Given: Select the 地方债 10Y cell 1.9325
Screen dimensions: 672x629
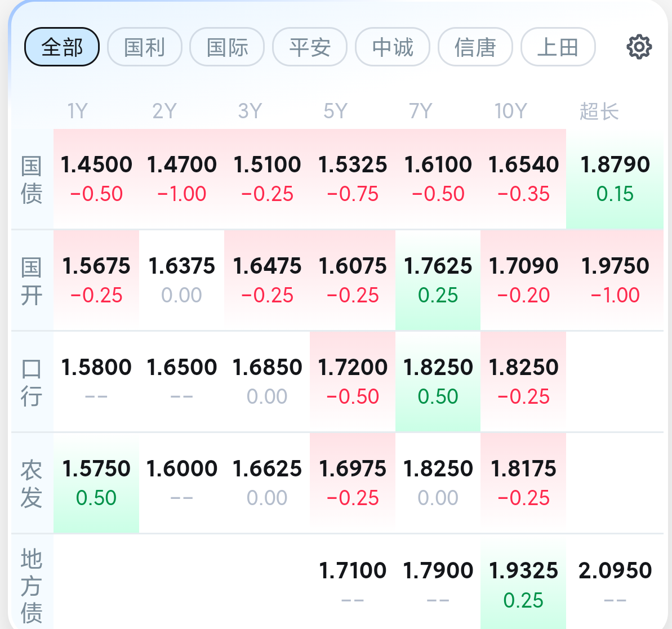Looking at the screenshot, I should coord(523,584).
